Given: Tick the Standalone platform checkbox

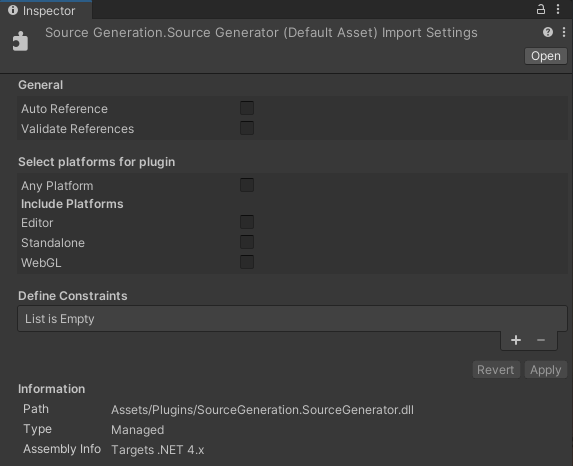Looking at the screenshot, I should 247,242.
